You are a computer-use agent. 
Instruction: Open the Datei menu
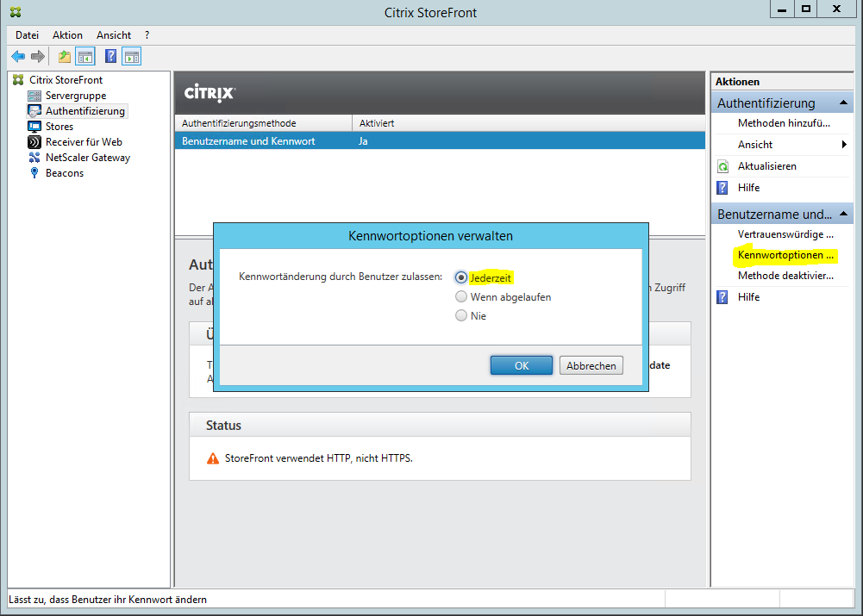27,35
